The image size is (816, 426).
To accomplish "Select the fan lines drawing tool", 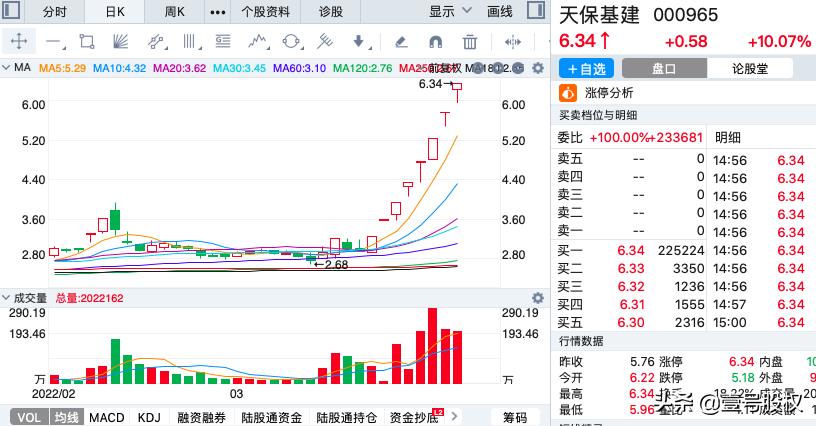I will 121,42.
